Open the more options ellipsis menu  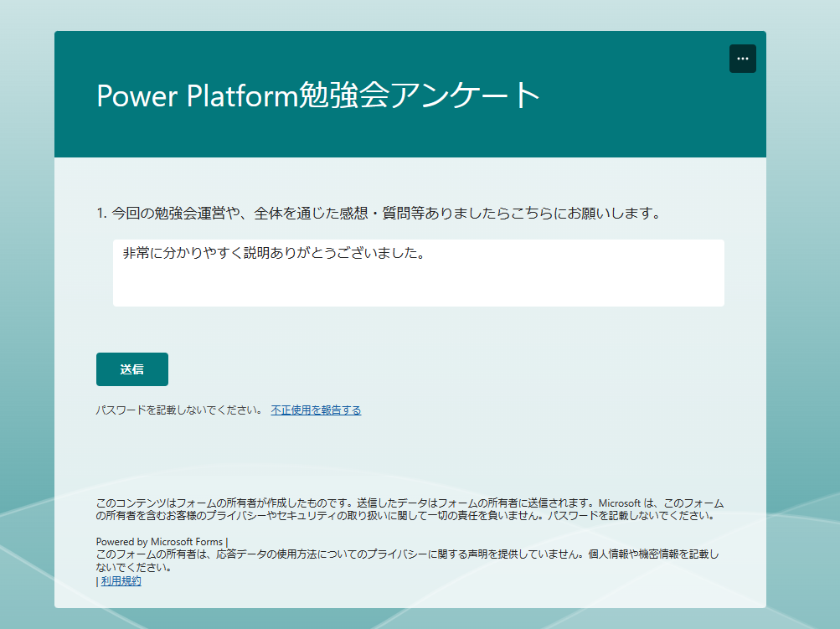tap(743, 59)
